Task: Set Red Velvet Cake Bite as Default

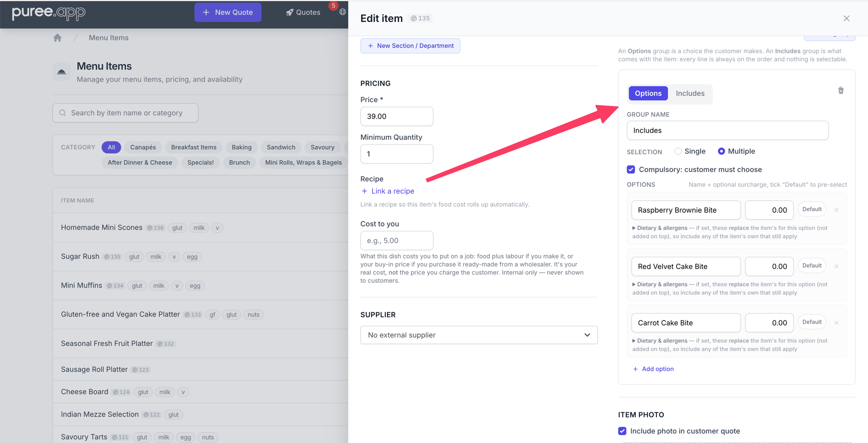Action: 812,266
